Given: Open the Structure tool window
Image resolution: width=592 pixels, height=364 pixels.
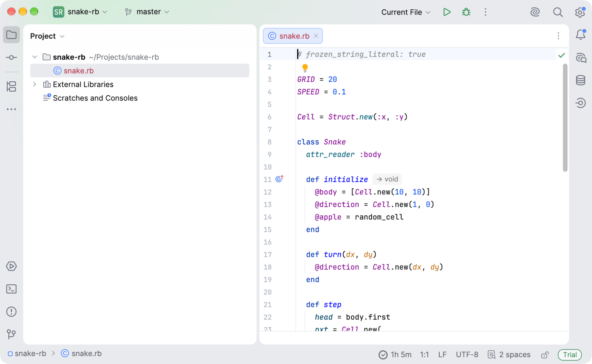Looking at the screenshot, I should coord(11,86).
